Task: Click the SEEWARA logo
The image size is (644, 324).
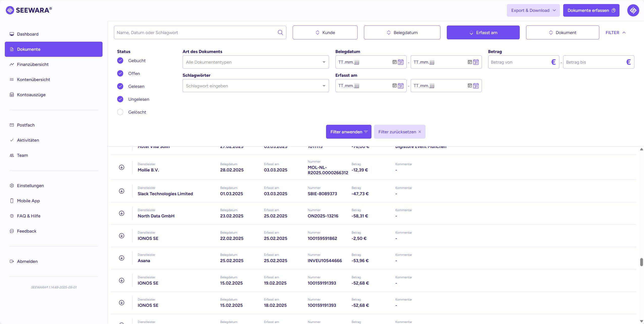Action: [x=29, y=10]
